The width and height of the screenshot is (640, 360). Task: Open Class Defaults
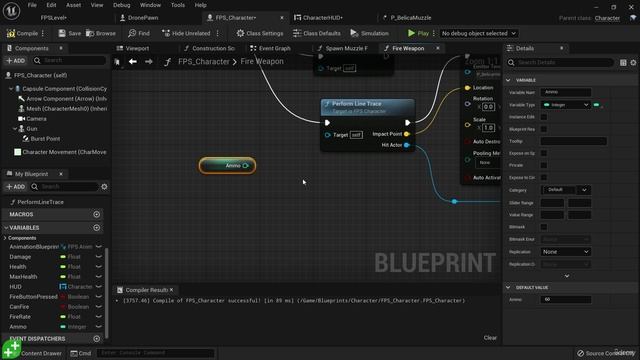[x=316, y=33]
